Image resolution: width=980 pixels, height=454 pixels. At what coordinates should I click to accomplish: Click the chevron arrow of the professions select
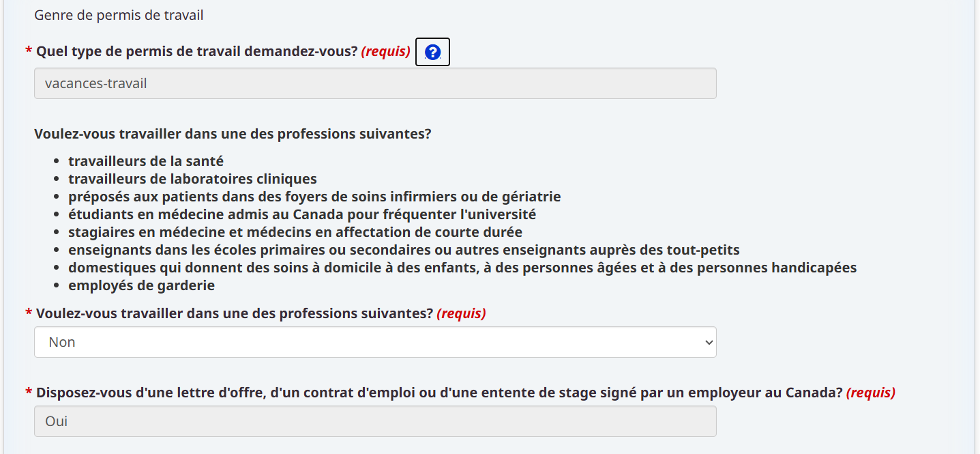708,343
